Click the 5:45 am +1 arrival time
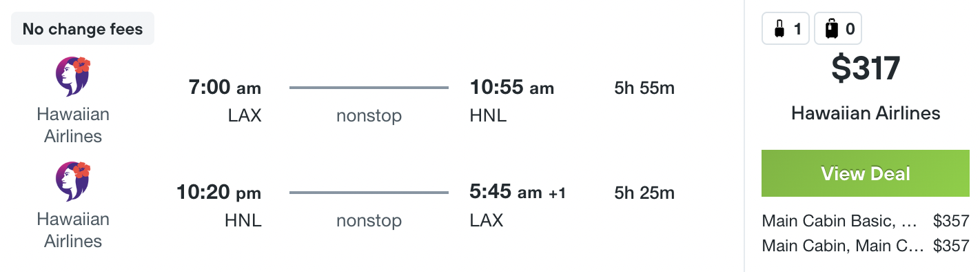Viewport: 980px width, 272px height. pyautogui.click(x=518, y=193)
